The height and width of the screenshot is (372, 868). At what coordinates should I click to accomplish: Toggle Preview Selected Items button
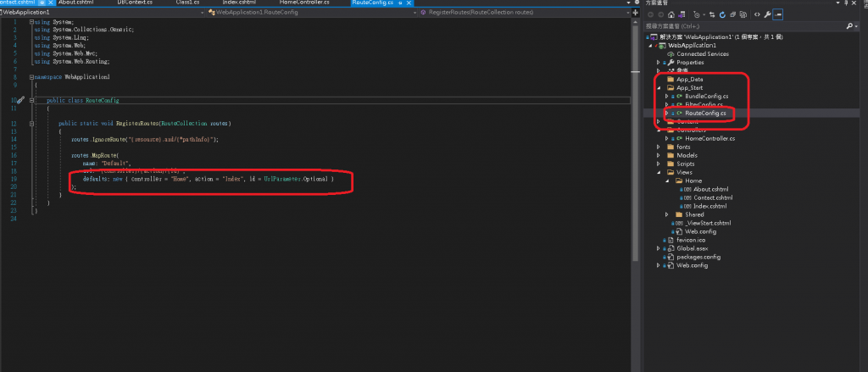[x=778, y=14]
